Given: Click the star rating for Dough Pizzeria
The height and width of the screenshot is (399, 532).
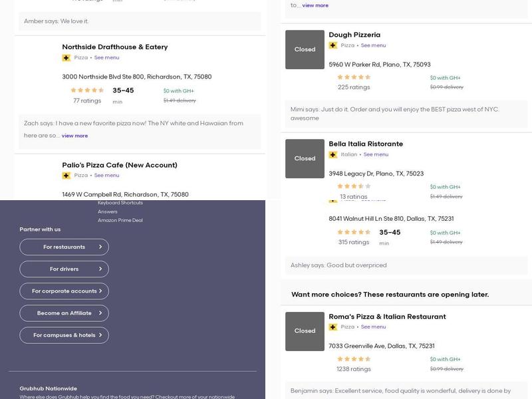Looking at the screenshot, I should click(x=354, y=77).
